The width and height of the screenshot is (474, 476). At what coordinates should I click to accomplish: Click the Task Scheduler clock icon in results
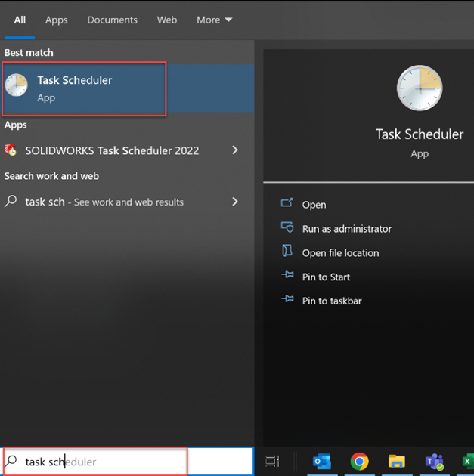17,85
